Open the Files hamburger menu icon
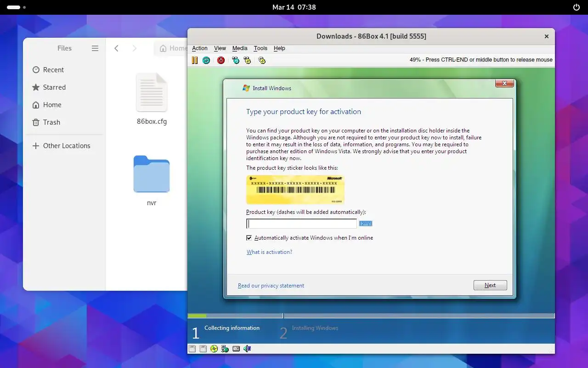 pos(95,48)
